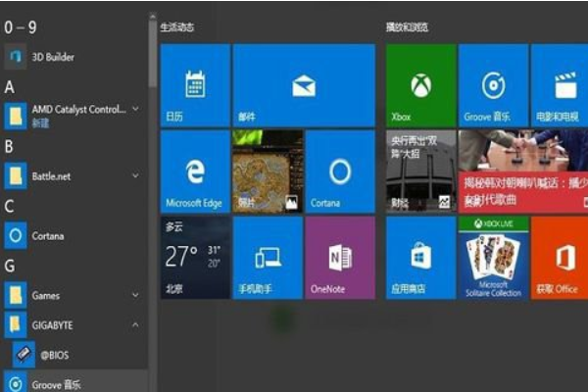Open the 应用商店 store tile
The height and width of the screenshot is (392, 588).
(x=421, y=258)
